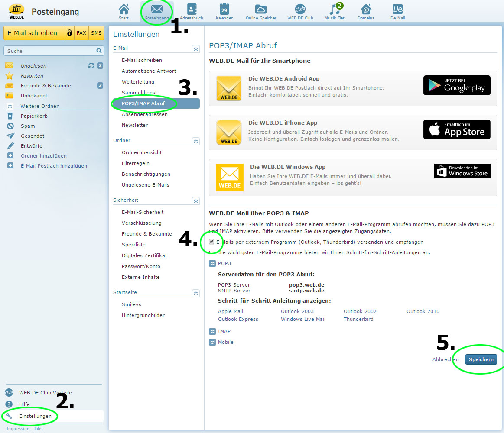The width and height of the screenshot is (504, 433).
Task: Click the Jobs footer link
Action: tap(38, 429)
